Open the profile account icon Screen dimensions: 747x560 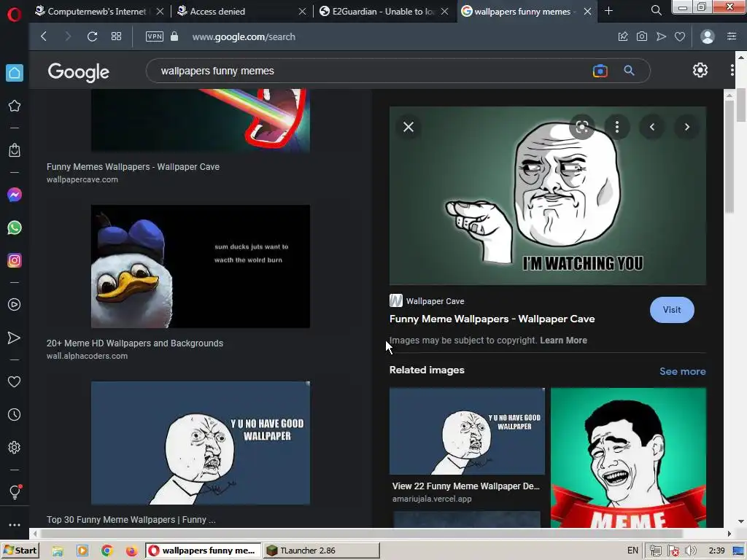pos(708,36)
